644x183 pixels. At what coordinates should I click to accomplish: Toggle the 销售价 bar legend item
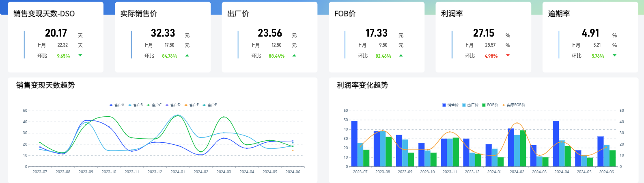(450, 105)
